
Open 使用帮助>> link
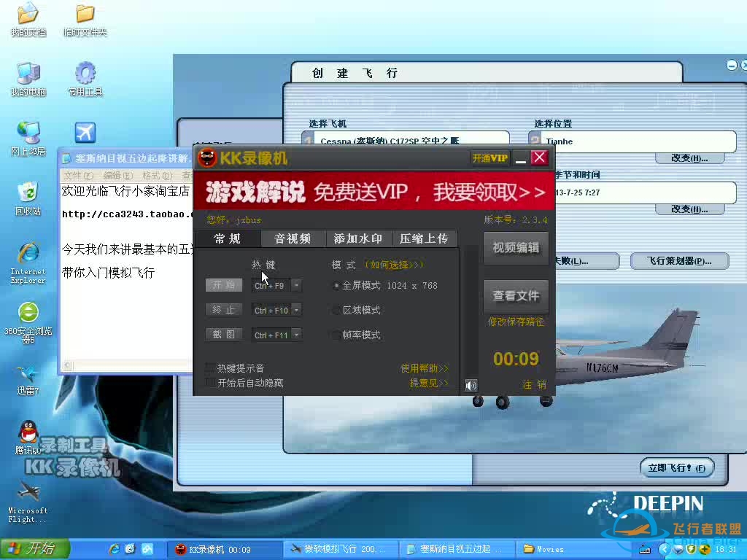(x=425, y=368)
